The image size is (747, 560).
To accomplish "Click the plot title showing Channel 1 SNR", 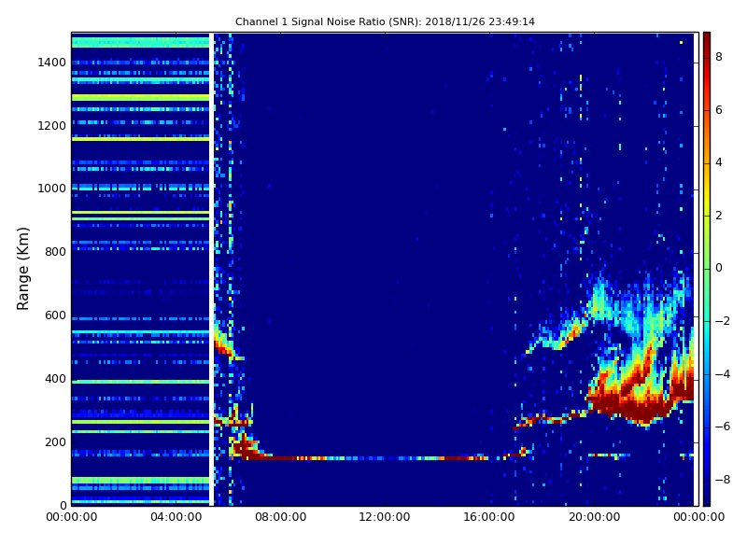I will pos(385,21).
